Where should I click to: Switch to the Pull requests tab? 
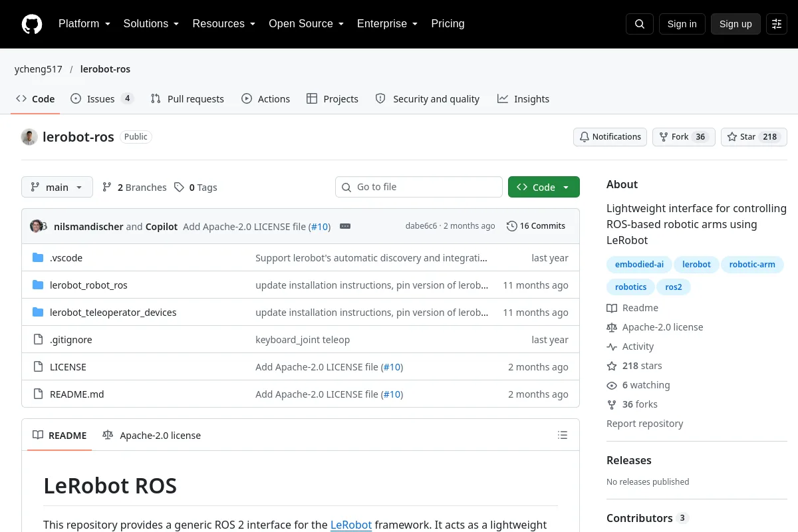point(188,99)
